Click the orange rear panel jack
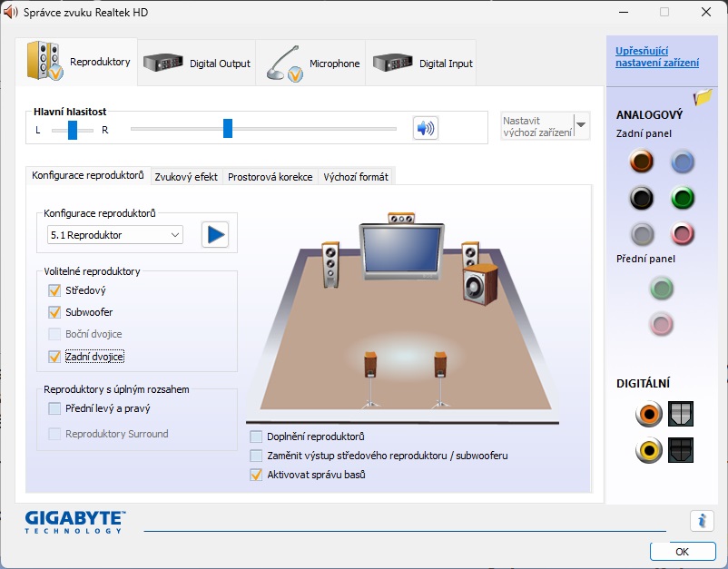Screen dimensions: 728x569 point(642,162)
